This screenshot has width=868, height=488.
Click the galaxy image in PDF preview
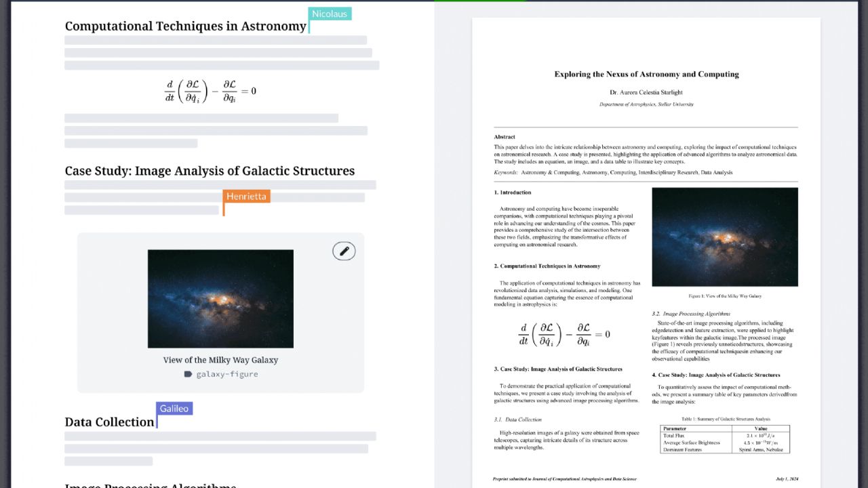point(725,237)
